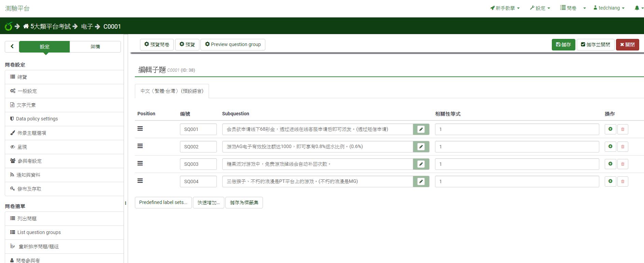Click the drag handle for row SQ003
644x263 pixels.
point(140,163)
